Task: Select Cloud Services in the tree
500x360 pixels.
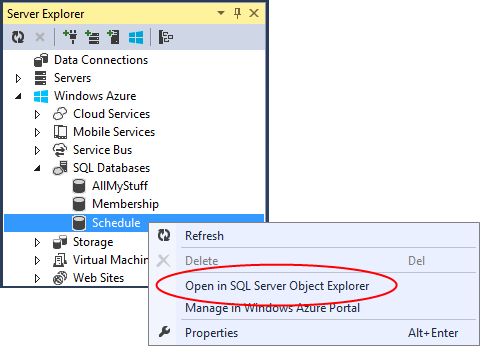Action: (x=111, y=114)
